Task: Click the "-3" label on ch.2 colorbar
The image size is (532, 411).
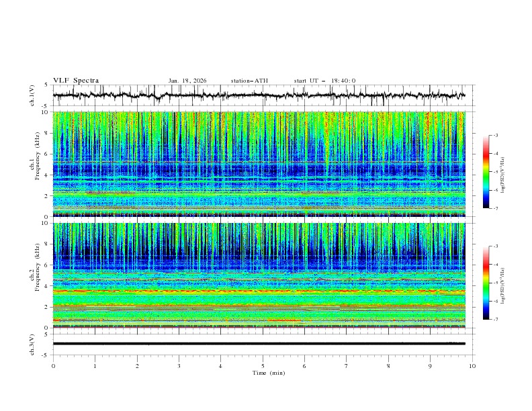Action: point(496,246)
